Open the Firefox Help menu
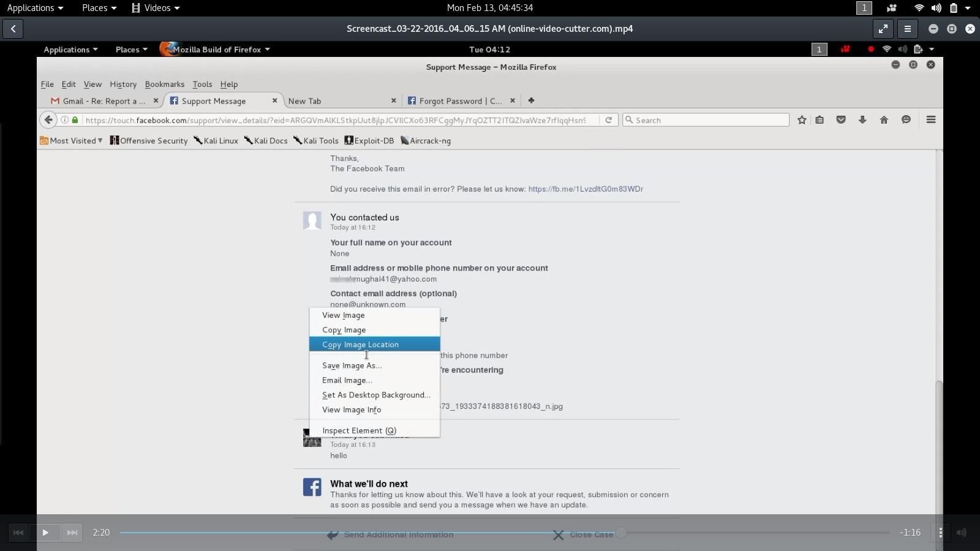The image size is (980, 551). 229,84
